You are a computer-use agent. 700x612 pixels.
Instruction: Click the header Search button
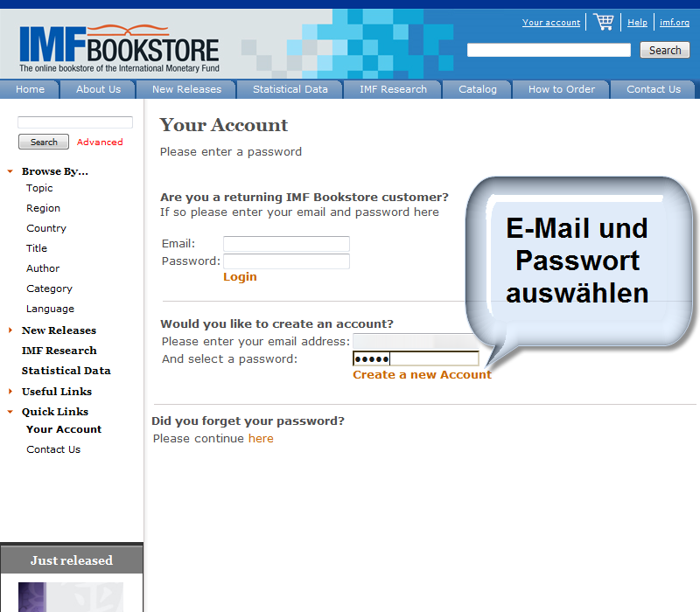[664, 50]
